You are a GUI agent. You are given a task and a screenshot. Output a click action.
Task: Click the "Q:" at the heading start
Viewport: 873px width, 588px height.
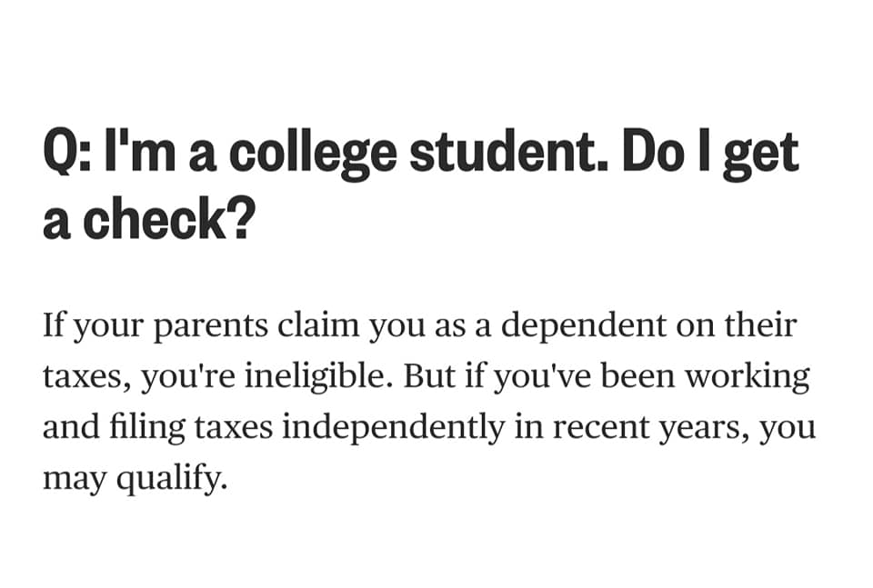click(x=67, y=153)
